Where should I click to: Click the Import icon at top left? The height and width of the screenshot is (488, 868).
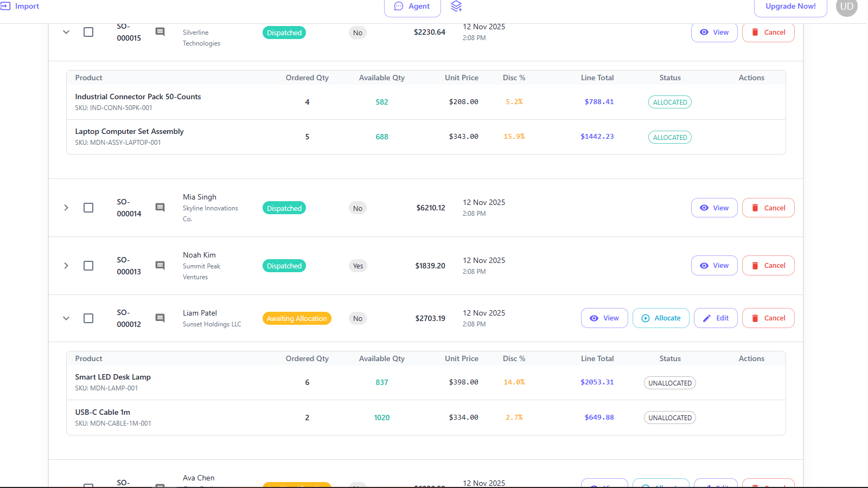pos(5,6)
